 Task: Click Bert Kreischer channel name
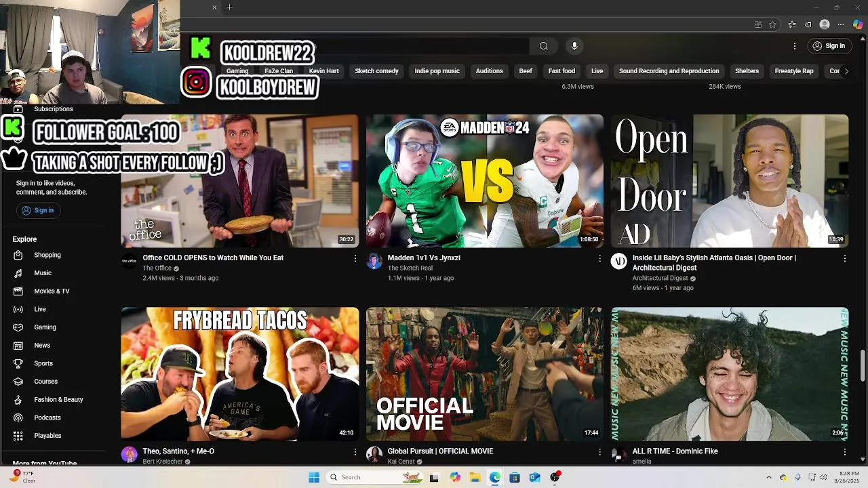point(163,462)
